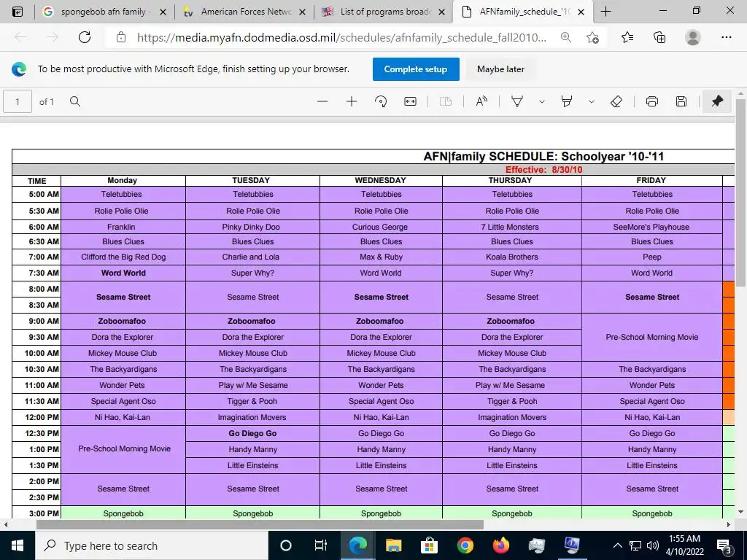Click the Tuesday 'Go Diego Go' bold cell
Image resolution: width=747 pixels, height=560 pixels.
click(252, 433)
